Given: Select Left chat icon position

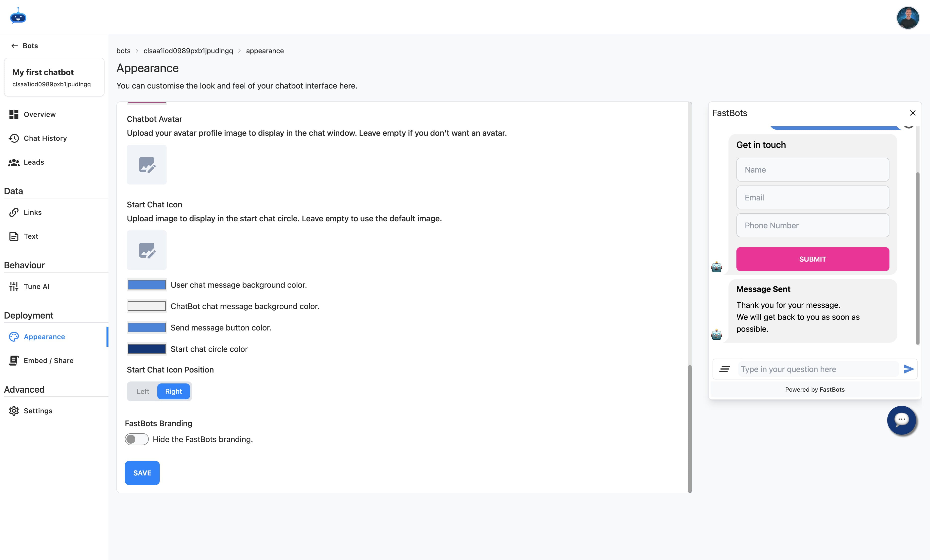Looking at the screenshot, I should tap(142, 391).
